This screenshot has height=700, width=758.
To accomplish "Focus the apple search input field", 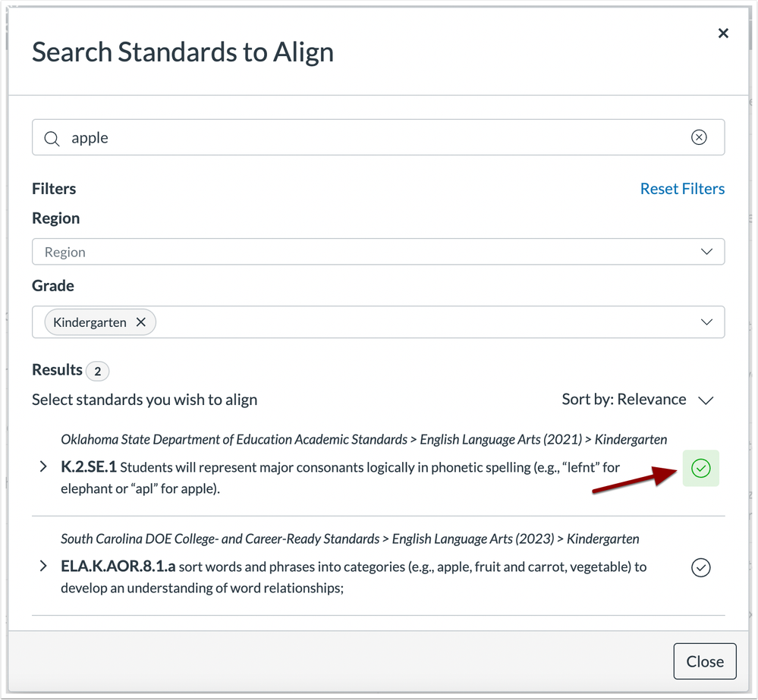I will coord(378,137).
